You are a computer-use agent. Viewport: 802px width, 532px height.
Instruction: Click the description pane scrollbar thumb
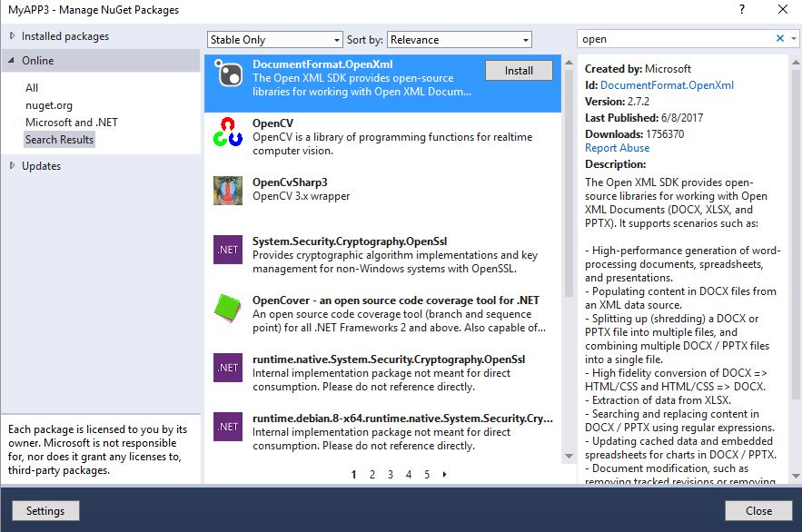(796, 234)
